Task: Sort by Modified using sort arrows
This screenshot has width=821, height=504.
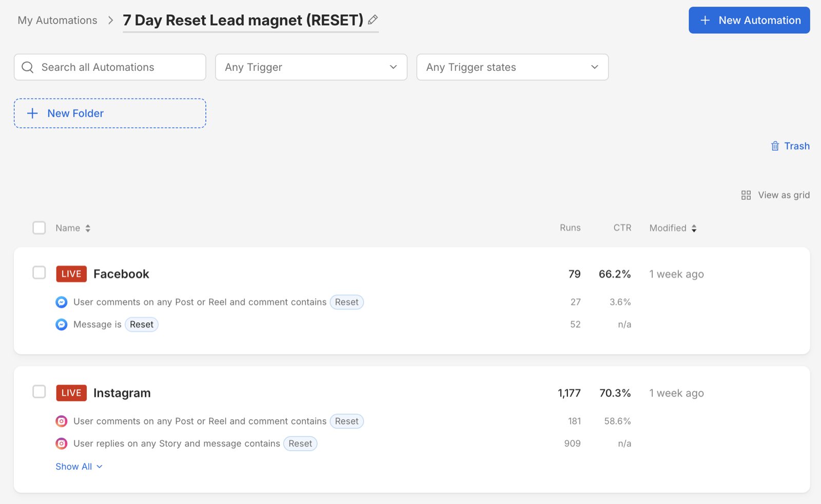Action: (x=694, y=228)
